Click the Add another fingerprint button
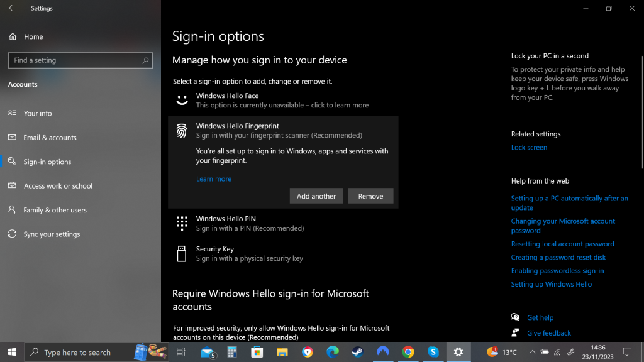This screenshot has height=362, width=644. click(x=316, y=196)
